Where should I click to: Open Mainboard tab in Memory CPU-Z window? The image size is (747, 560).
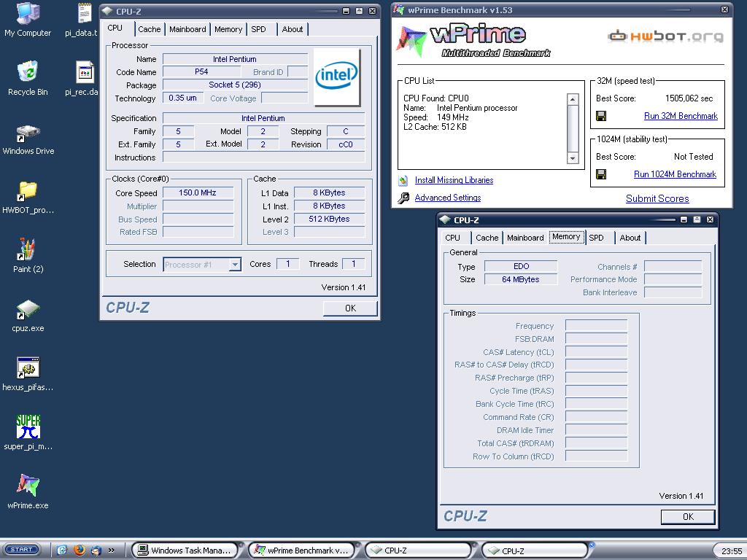[525, 238]
